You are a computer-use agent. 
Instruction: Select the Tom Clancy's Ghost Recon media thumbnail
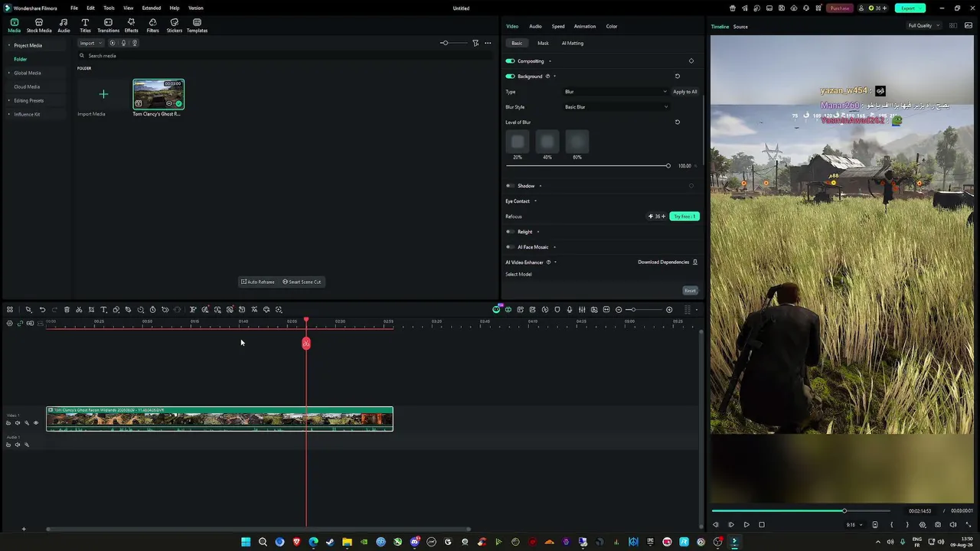158,94
